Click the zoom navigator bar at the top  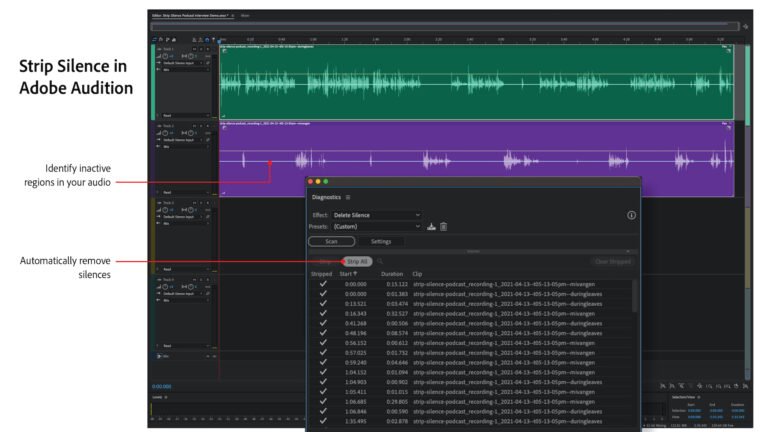pyautogui.click(x=445, y=26)
